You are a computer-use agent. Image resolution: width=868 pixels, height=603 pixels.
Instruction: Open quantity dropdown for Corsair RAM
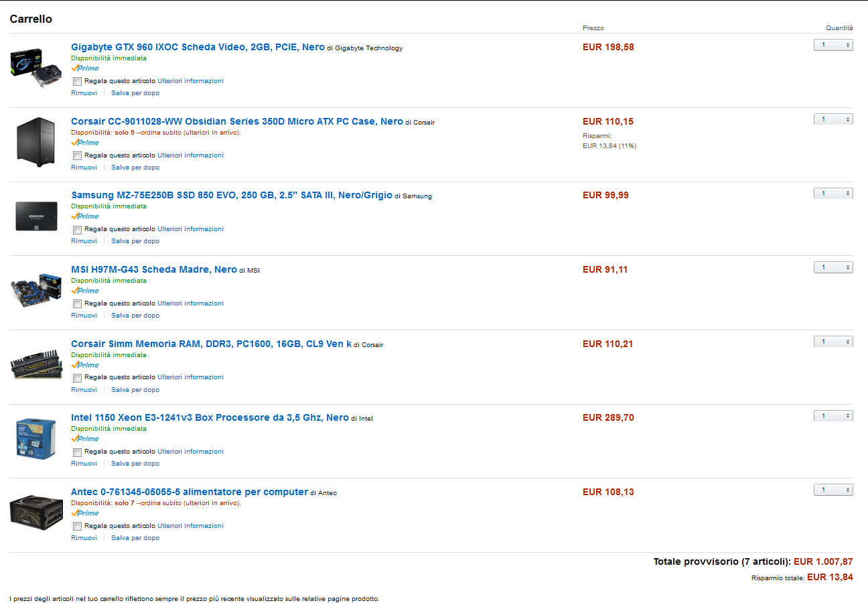tap(833, 342)
